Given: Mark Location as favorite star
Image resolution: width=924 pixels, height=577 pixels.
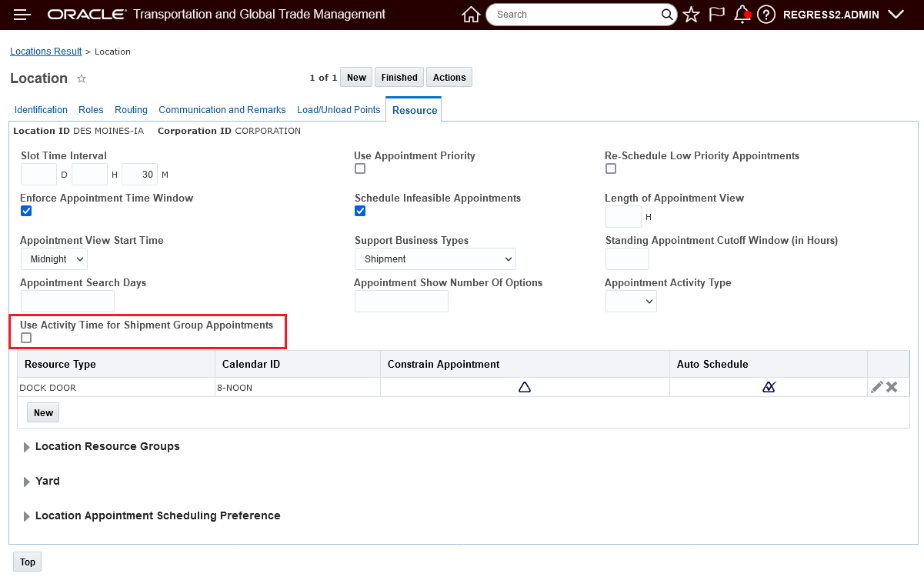Looking at the screenshot, I should 82,78.
